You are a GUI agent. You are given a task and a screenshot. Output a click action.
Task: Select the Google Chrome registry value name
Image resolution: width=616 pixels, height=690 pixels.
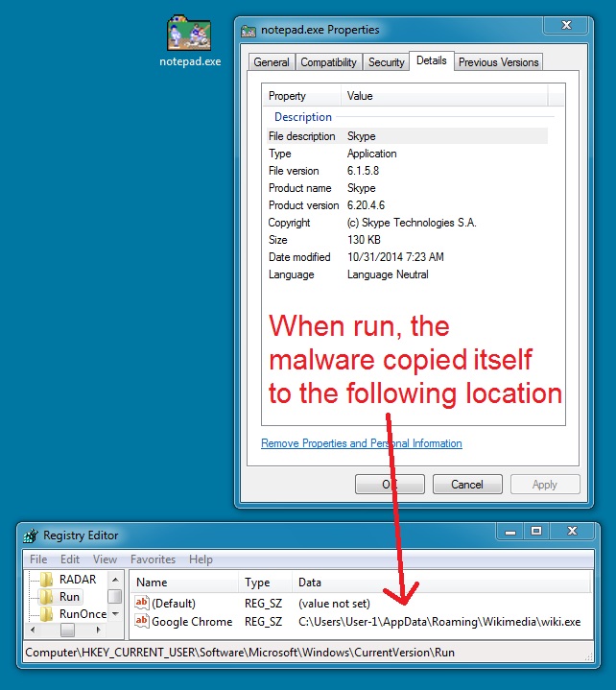click(x=192, y=622)
